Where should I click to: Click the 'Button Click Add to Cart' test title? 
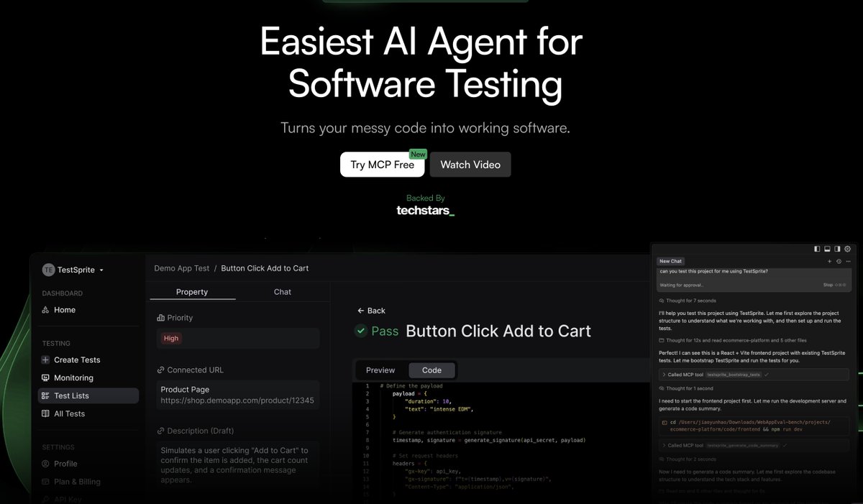498,331
